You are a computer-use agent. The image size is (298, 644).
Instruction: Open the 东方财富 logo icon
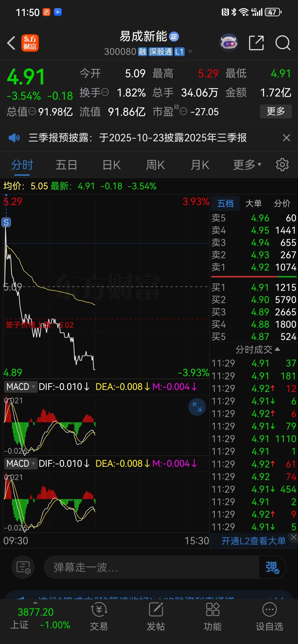click(x=30, y=43)
